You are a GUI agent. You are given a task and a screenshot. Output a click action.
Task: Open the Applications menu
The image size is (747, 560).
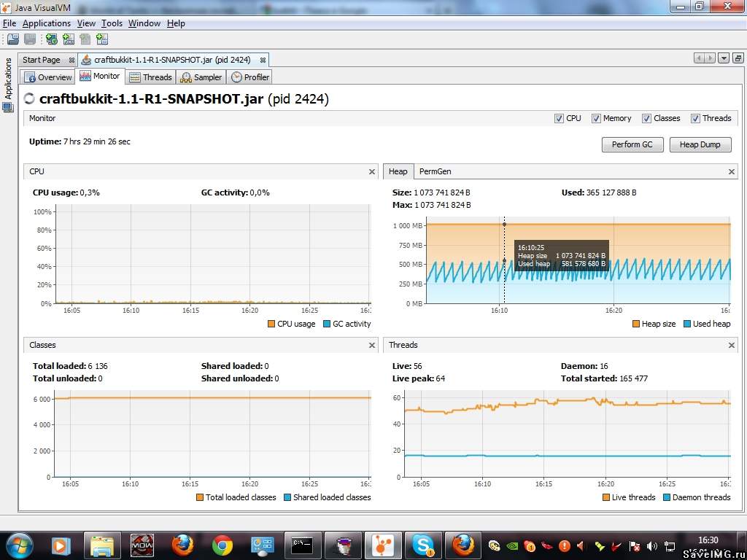[x=47, y=23]
